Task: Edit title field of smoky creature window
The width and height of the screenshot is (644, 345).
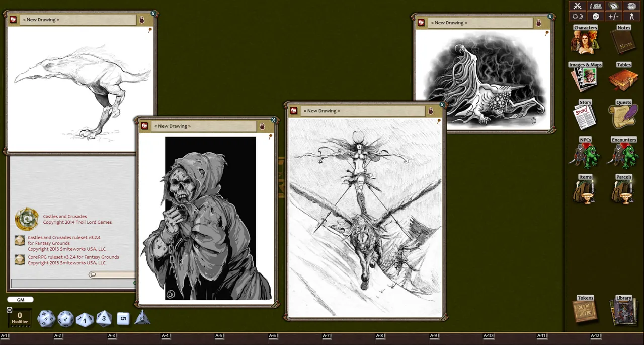Action: (x=480, y=23)
